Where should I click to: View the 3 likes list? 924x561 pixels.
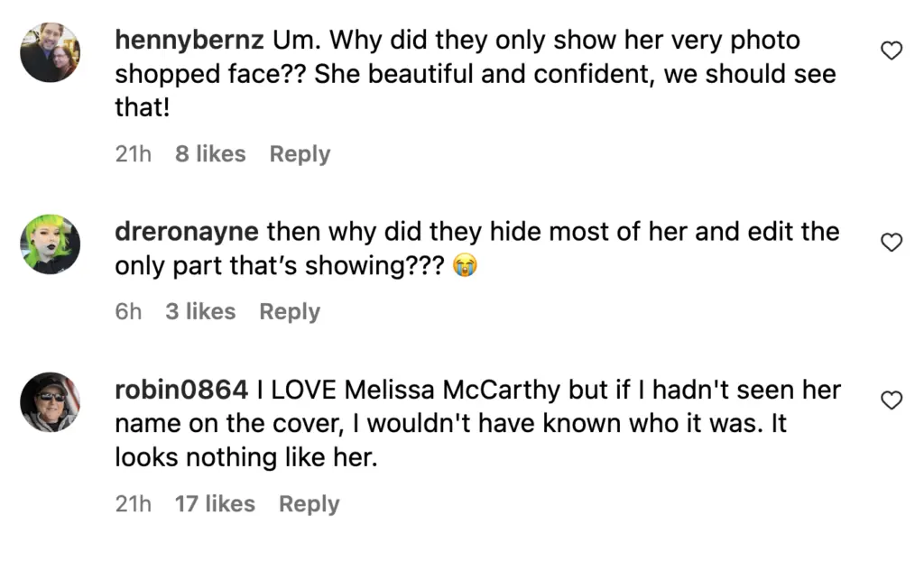pyautogui.click(x=200, y=312)
